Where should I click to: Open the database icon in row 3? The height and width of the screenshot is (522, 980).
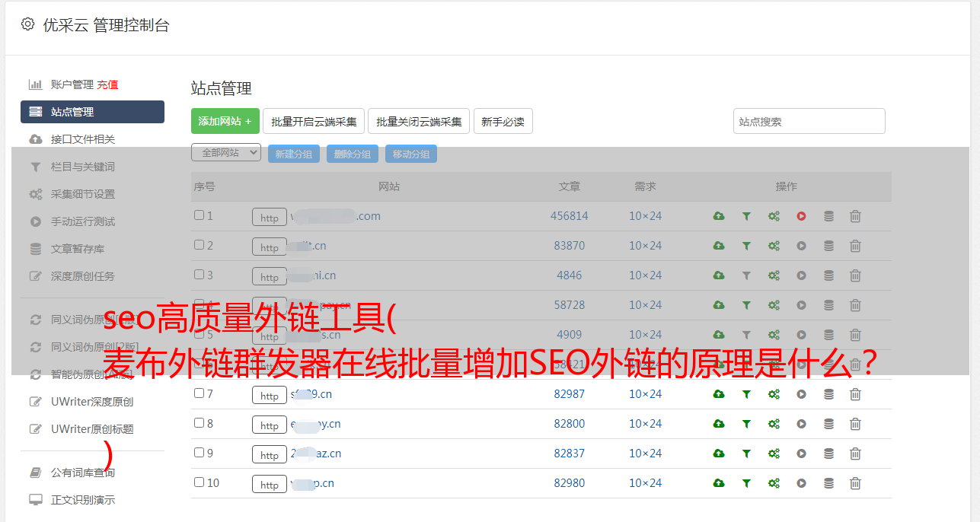click(828, 275)
